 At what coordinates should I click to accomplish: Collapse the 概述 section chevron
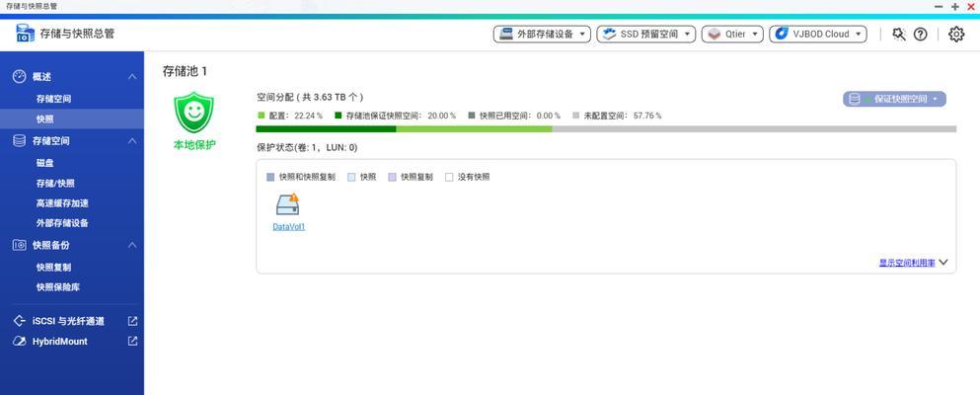(132, 77)
